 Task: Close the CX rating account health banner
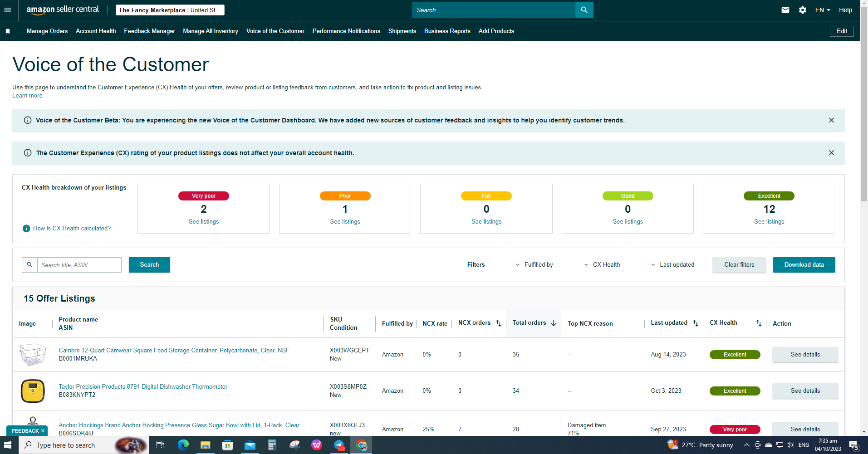[x=831, y=153]
